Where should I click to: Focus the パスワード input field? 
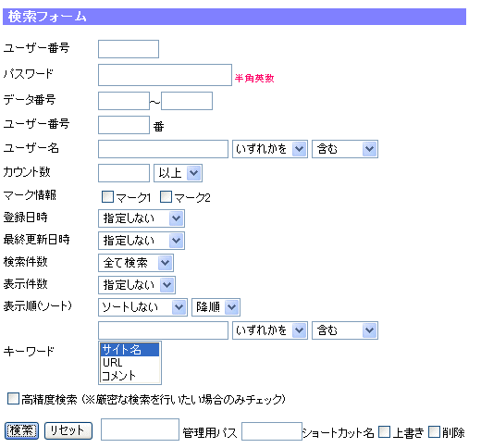(x=165, y=75)
